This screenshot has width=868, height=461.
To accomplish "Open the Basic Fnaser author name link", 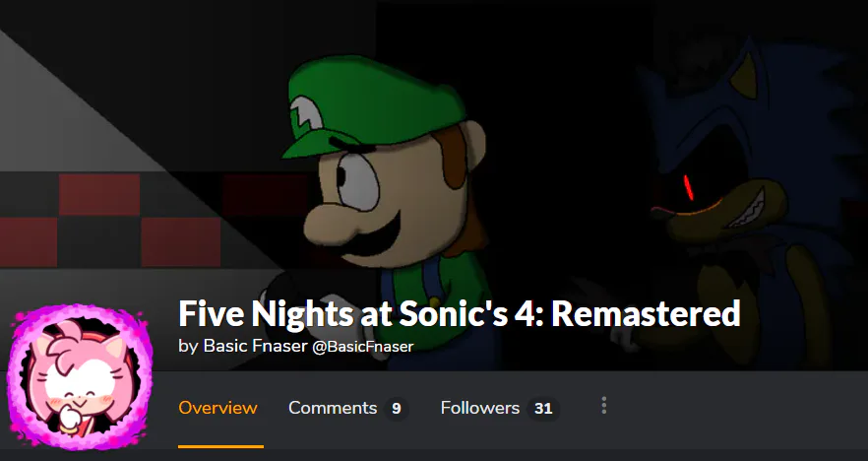I will click(x=255, y=347).
